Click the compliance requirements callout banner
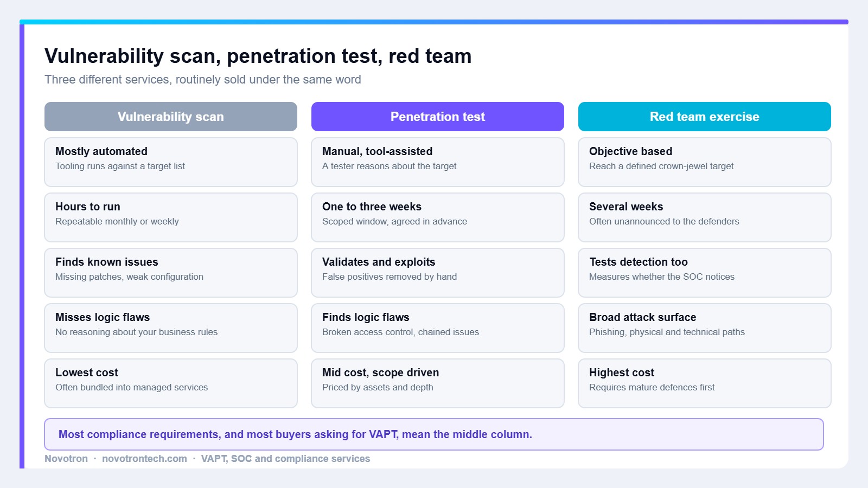 coord(434,434)
